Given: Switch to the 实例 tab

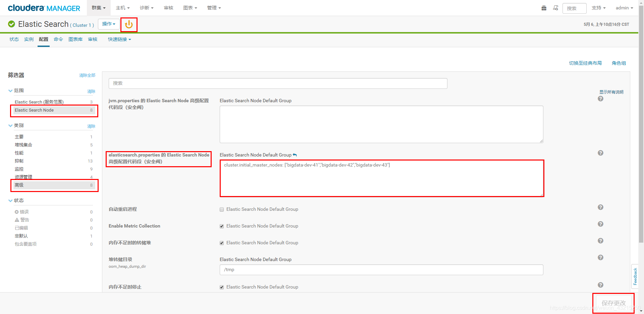Looking at the screenshot, I should [x=29, y=39].
